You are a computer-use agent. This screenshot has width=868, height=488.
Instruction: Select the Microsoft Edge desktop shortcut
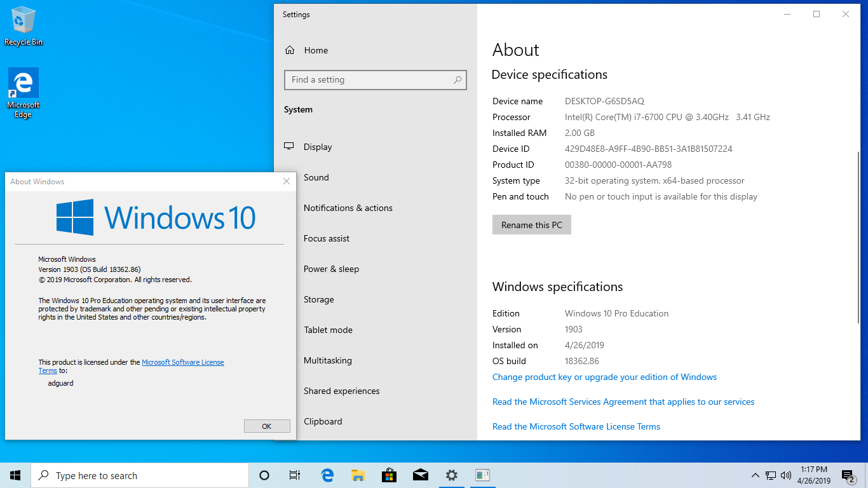click(24, 93)
